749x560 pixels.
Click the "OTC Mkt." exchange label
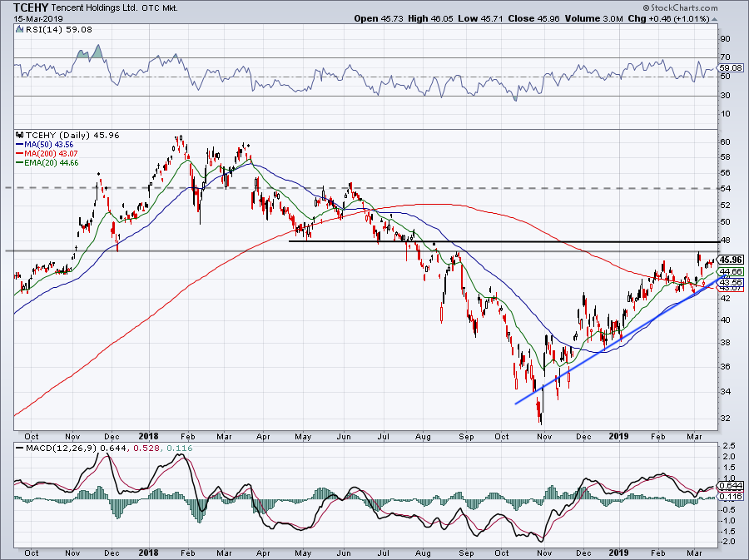tap(160, 8)
